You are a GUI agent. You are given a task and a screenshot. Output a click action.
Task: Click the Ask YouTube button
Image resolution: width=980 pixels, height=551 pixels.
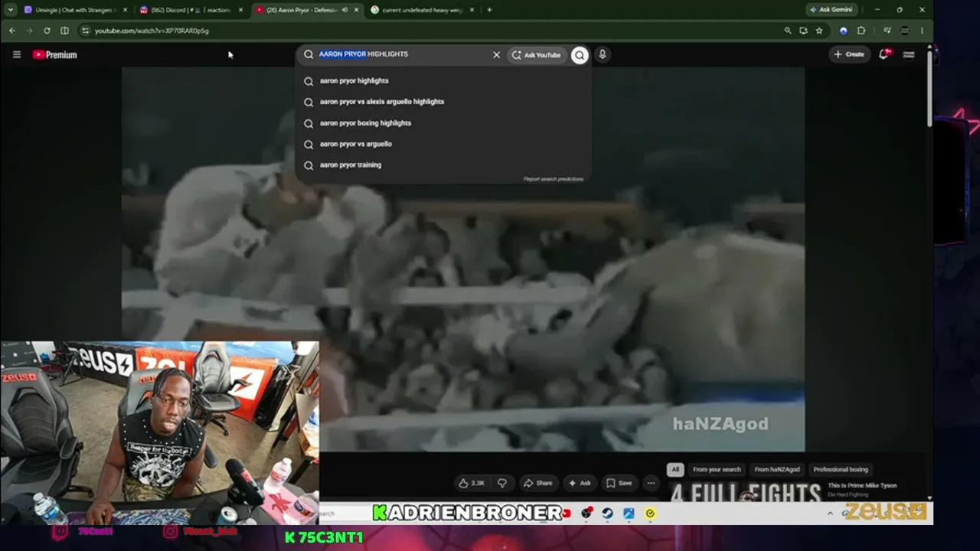pyautogui.click(x=536, y=54)
